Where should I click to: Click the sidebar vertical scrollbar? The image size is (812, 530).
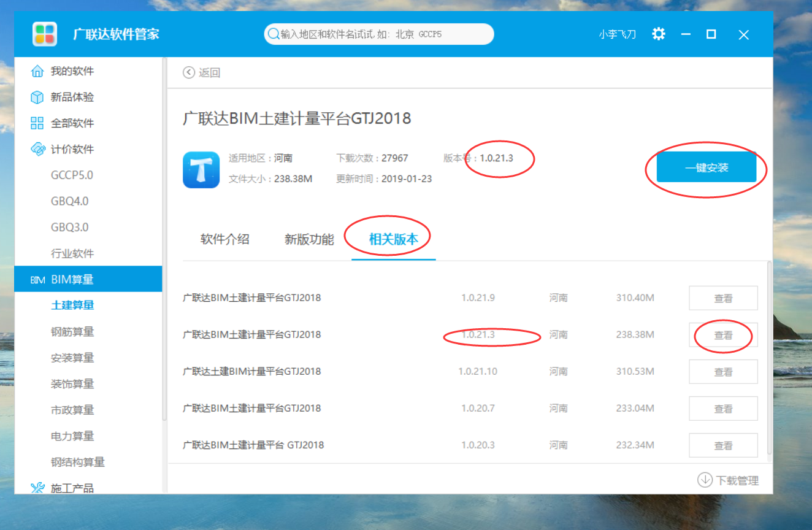(164, 239)
